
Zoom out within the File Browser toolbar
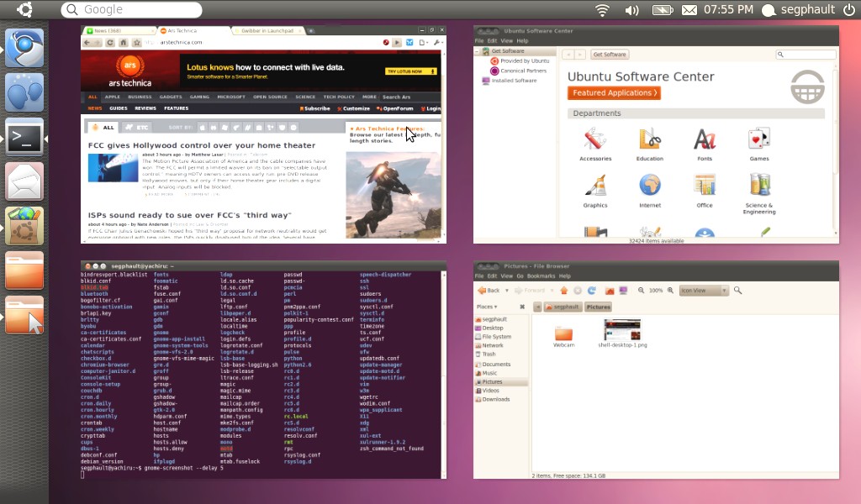(x=641, y=290)
